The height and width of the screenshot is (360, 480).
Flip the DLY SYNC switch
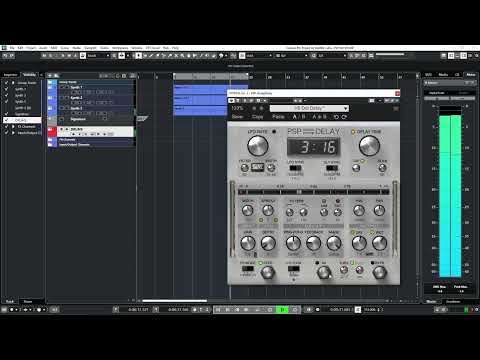click(332, 168)
